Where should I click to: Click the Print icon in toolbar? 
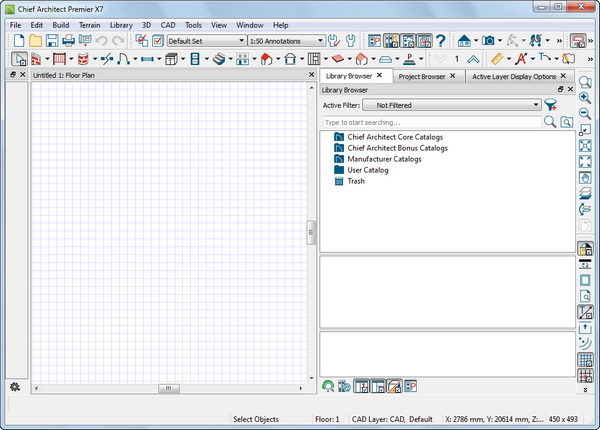point(69,41)
